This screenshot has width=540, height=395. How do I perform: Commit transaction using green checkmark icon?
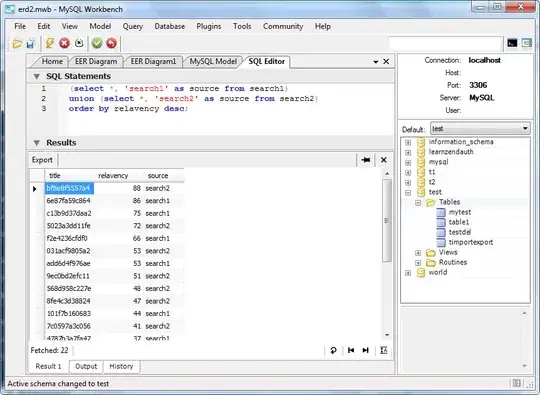tap(97, 43)
